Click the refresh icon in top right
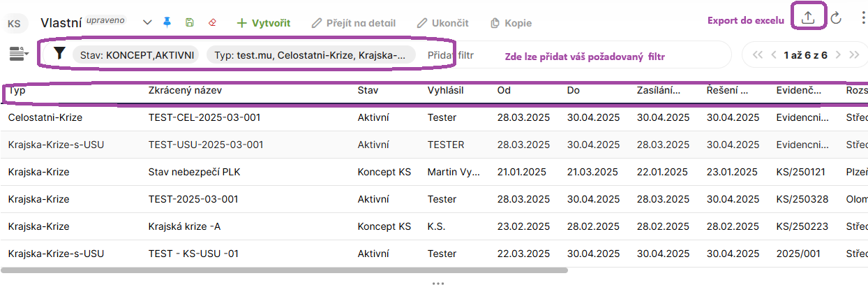 pyautogui.click(x=835, y=19)
